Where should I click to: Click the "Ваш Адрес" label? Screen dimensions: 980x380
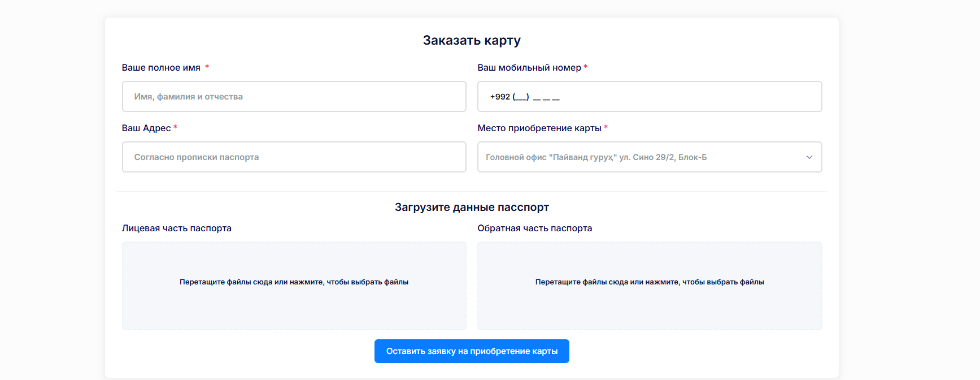(146, 128)
